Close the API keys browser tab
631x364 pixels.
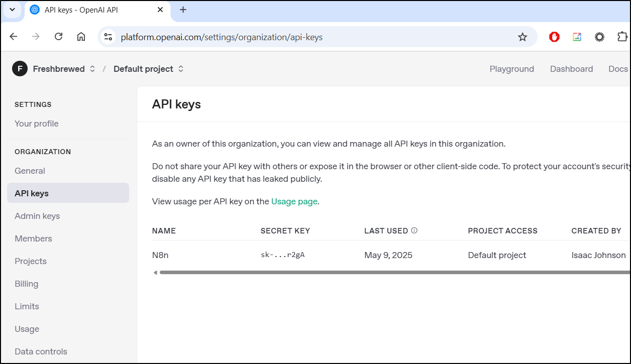160,10
